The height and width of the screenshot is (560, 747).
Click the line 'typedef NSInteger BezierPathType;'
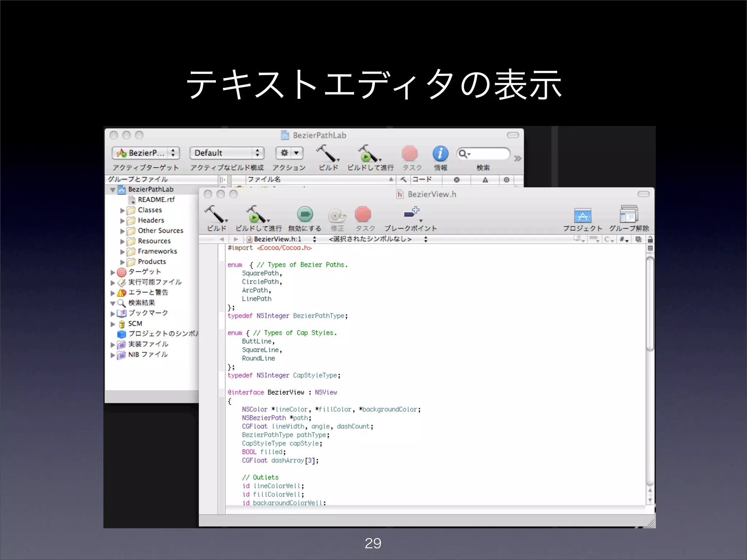[x=288, y=316]
